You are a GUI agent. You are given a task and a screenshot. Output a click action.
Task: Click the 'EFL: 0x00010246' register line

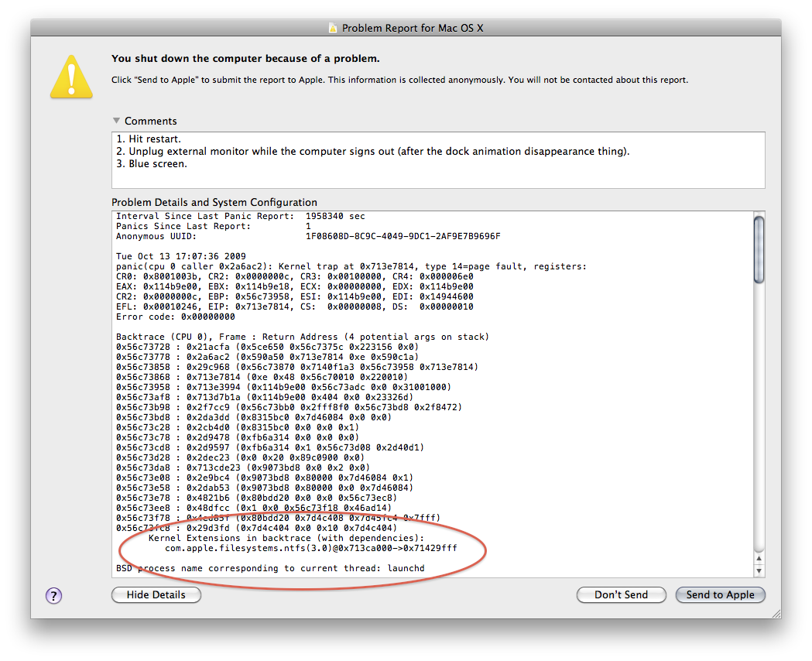(295, 307)
